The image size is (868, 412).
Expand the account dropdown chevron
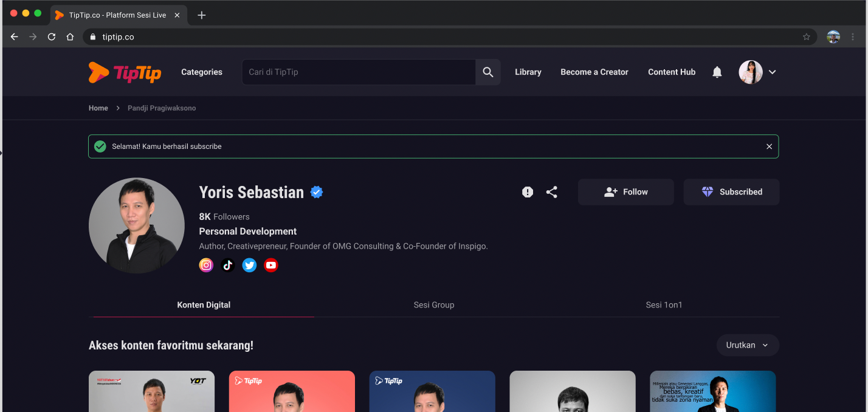772,72
